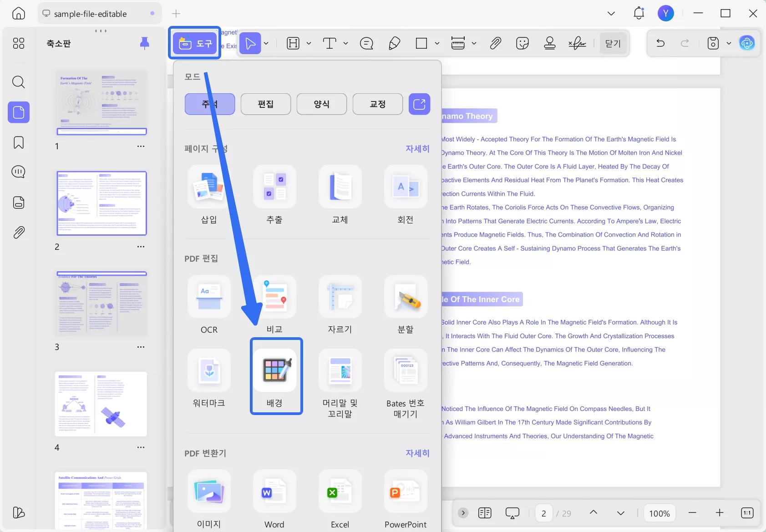Screen dimensions: 766x532
Task: Open the 배경 background tool
Action: tap(274, 379)
